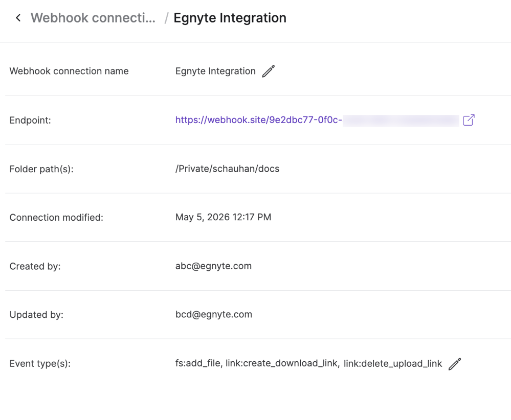Select event type link:create_download_link
This screenshot has height=420, width=511.
(x=282, y=363)
